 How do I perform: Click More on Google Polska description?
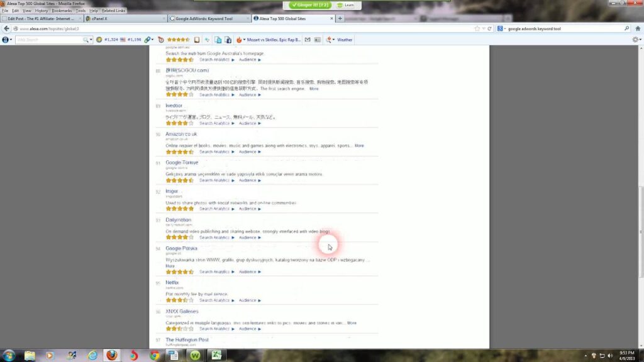click(170, 266)
